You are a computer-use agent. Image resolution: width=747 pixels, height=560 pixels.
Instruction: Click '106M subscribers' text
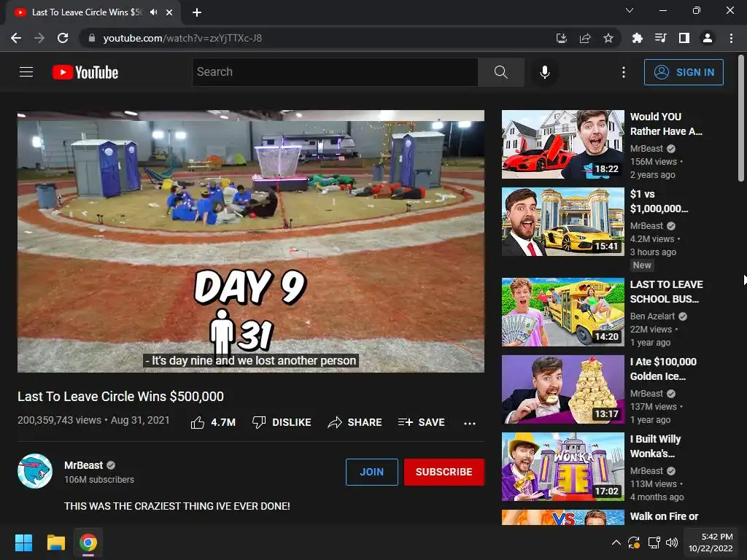tap(99, 480)
